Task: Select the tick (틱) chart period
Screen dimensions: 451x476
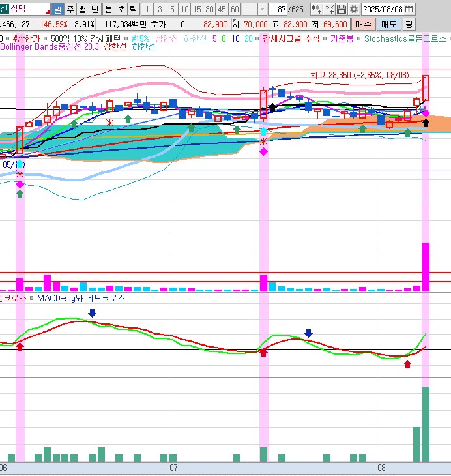Action: pyautogui.click(x=133, y=9)
